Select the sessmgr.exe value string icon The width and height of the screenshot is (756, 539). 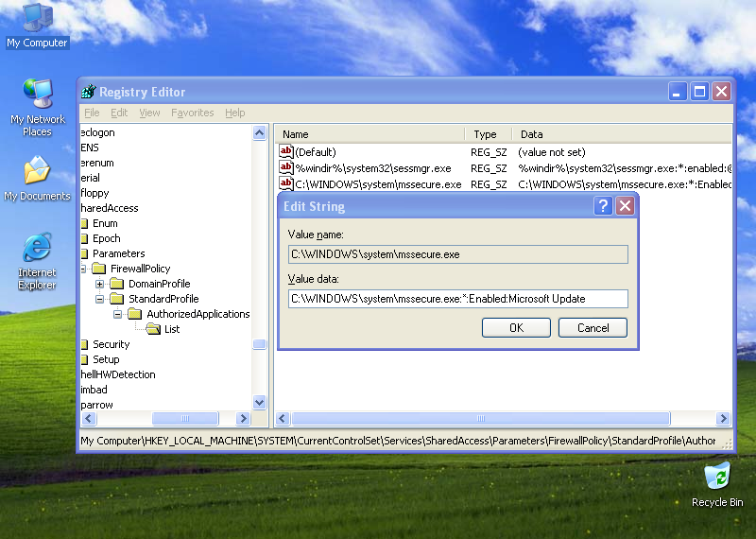(286, 168)
